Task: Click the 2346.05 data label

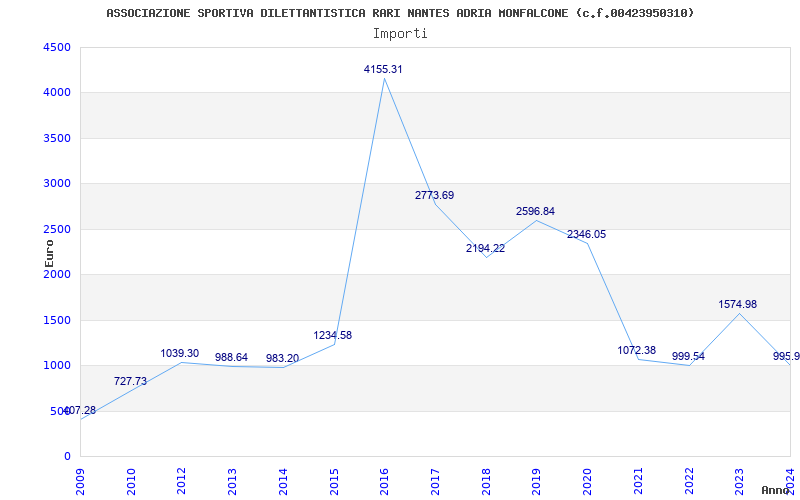Action: tap(586, 234)
